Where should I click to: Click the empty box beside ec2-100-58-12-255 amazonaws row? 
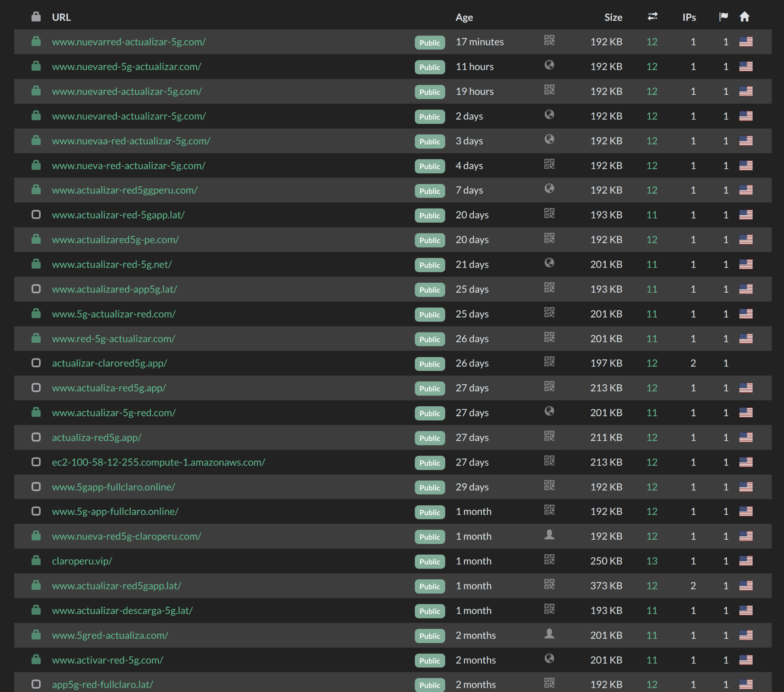(x=36, y=462)
